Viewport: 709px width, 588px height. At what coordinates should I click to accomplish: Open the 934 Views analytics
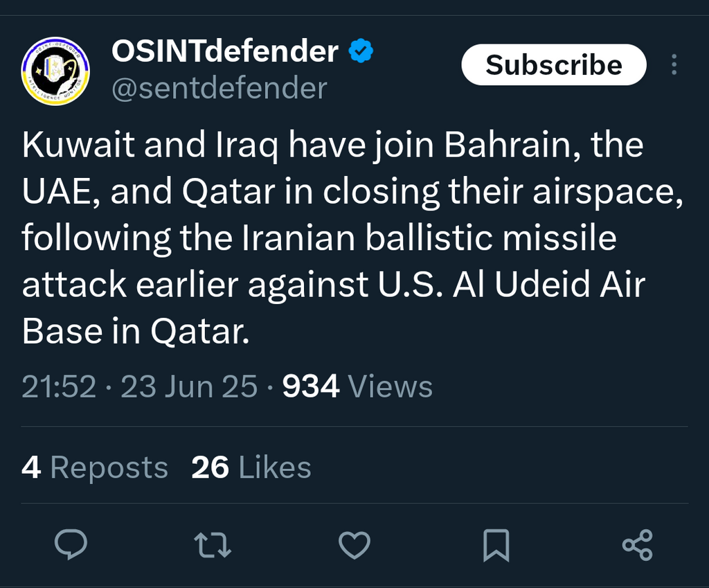point(357,386)
